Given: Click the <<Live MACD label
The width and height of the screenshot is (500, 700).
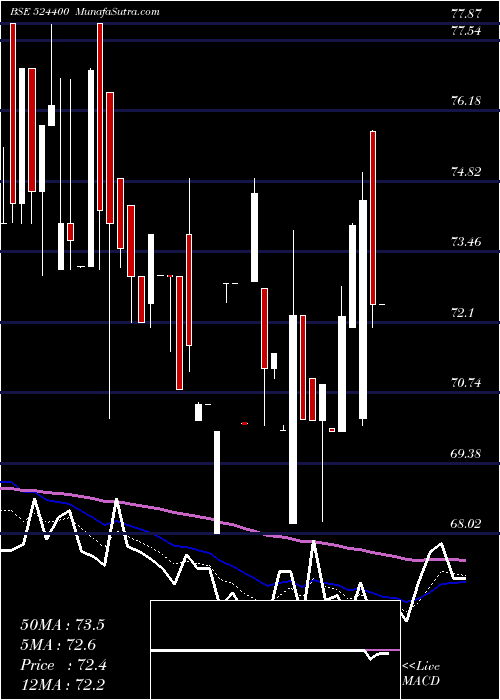Looking at the screenshot, I should (421, 674).
